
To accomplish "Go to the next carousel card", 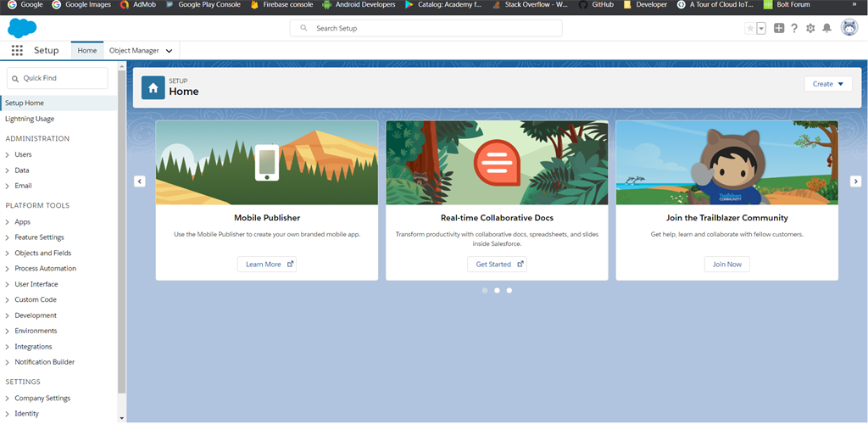I will tap(856, 181).
